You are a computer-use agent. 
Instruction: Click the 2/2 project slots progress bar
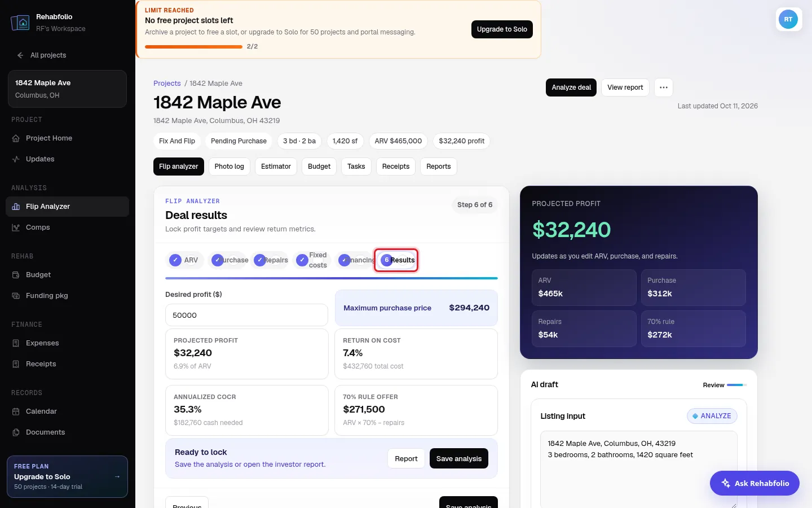[193, 47]
